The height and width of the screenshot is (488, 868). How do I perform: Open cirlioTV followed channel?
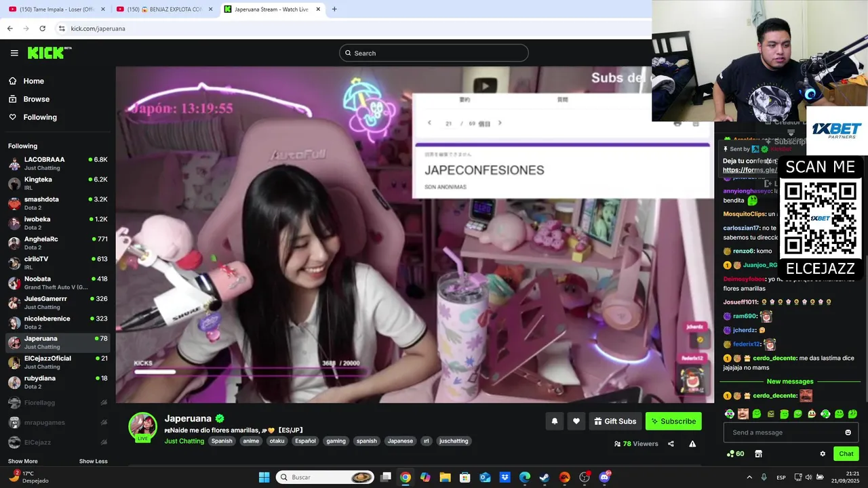(58, 263)
